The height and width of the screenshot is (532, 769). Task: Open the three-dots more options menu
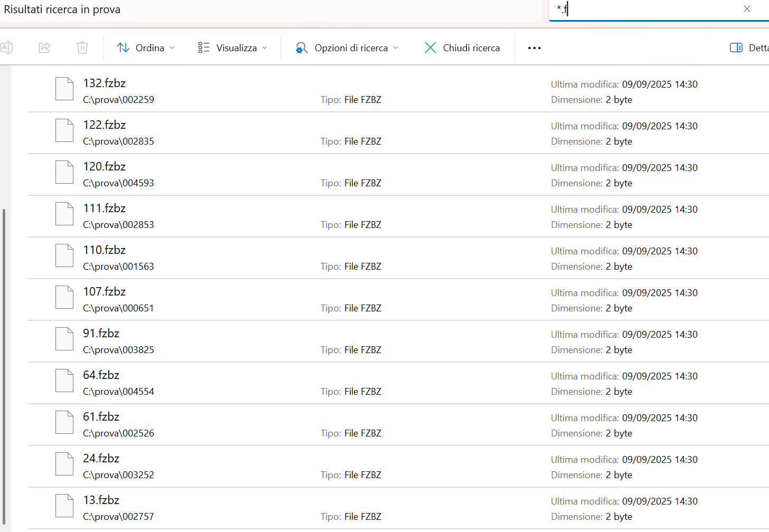tap(534, 48)
